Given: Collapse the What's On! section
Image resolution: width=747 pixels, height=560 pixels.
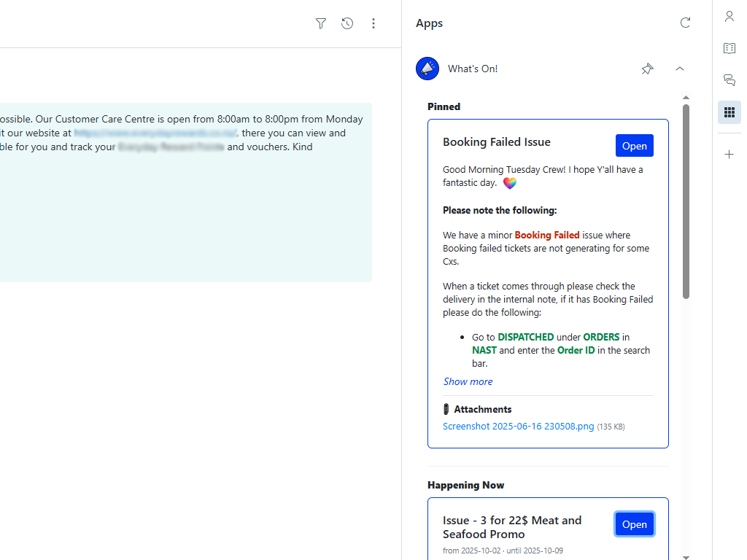Looking at the screenshot, I should (680, 69).
